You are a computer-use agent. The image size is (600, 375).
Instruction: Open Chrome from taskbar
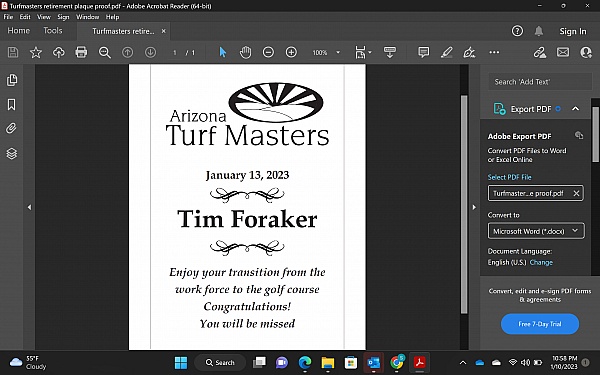pos(397,362)
